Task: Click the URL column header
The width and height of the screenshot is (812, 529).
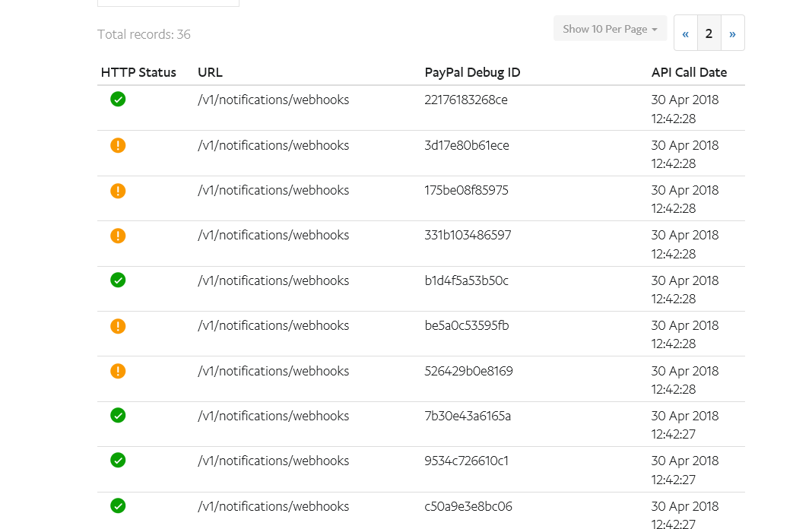Action: [210, 73]
